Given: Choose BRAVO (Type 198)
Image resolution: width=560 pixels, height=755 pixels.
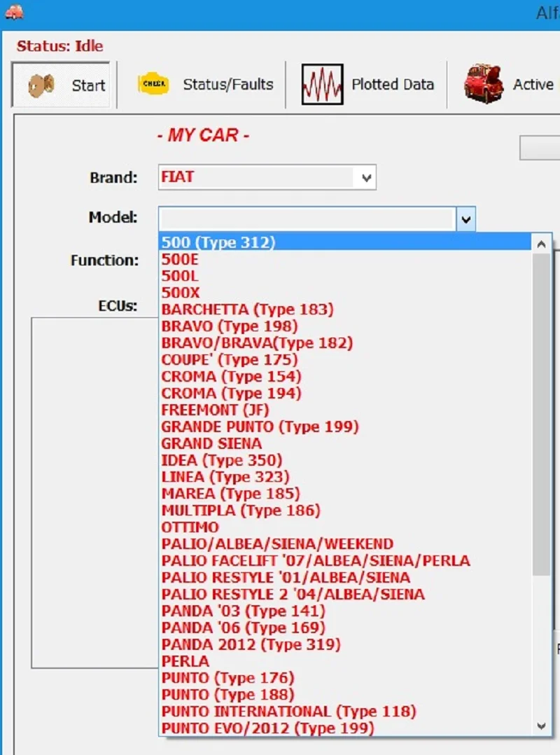Looking at the screenshot, I should pos(344,326).
